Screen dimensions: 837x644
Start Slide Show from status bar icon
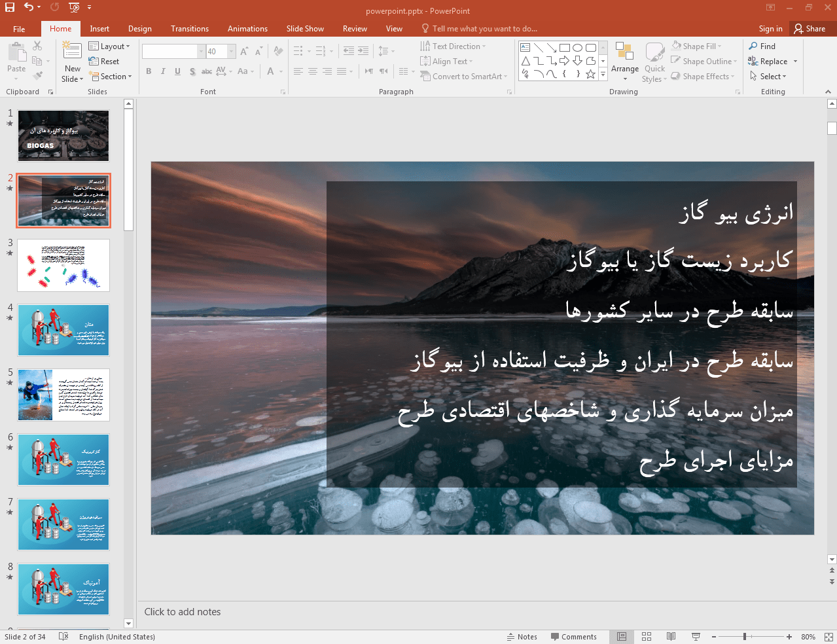696,637
